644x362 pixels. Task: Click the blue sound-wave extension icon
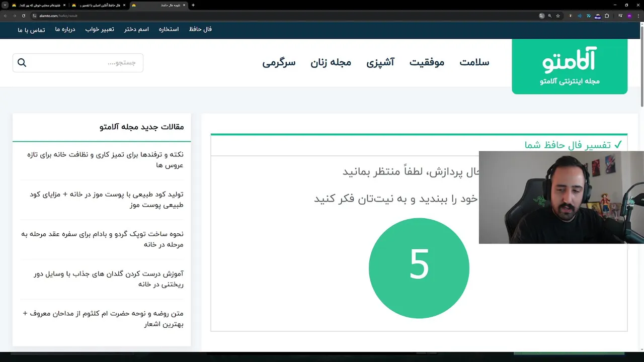tap(580, 16)
